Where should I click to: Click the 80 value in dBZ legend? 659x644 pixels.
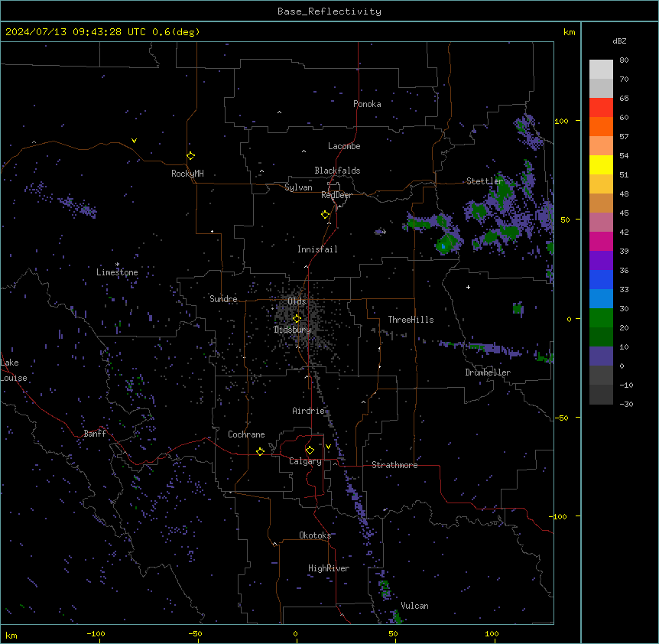pyautogui.click(x=624, y=60)
